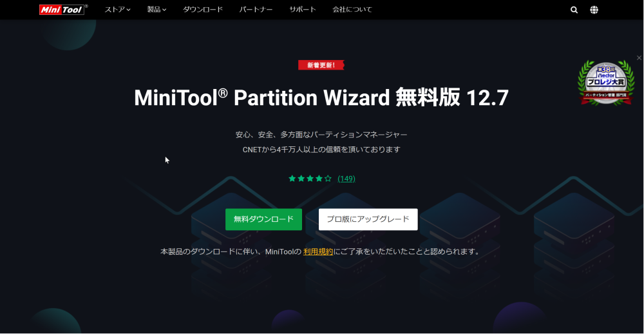Open the globe language selector
Image resolution: width=644 pixels, height=334 pixels.
[x=594, y=10]
